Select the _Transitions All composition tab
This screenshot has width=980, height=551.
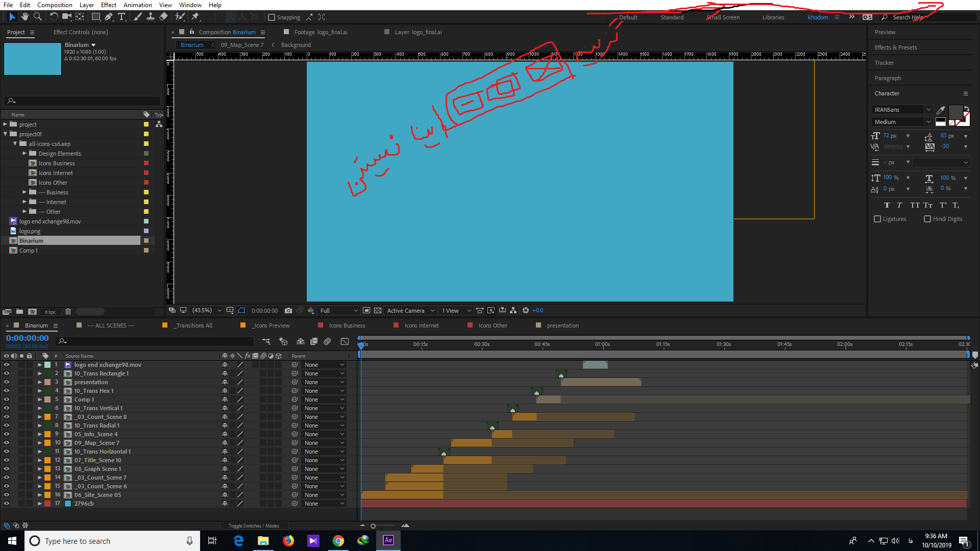tap(193, 325)
